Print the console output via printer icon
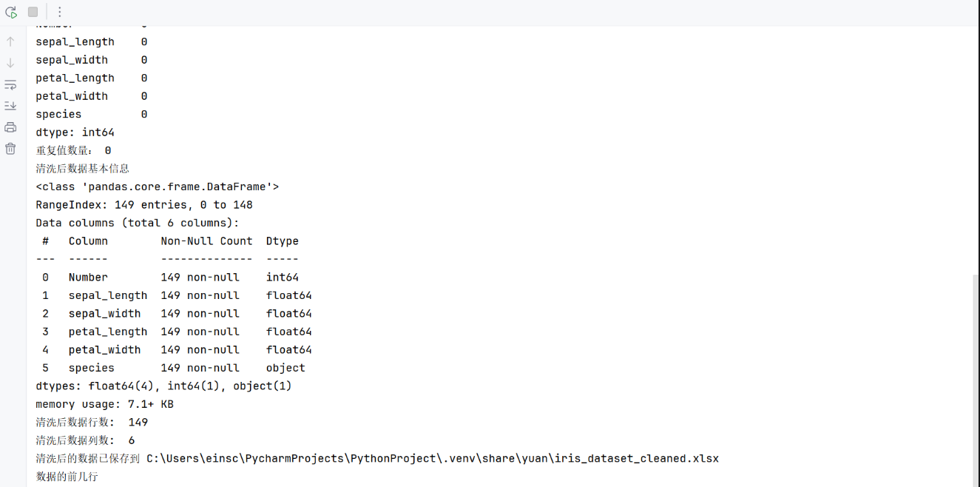 pos(10,127)
